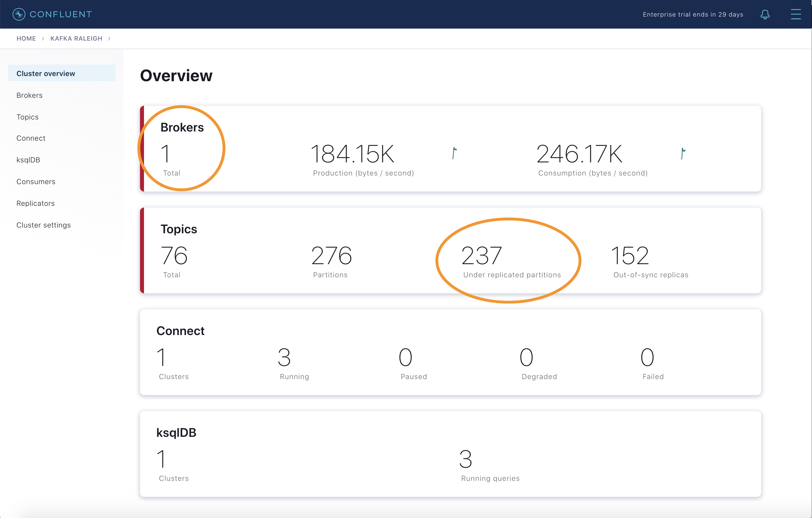Open the notifications bell

[765, 15]
